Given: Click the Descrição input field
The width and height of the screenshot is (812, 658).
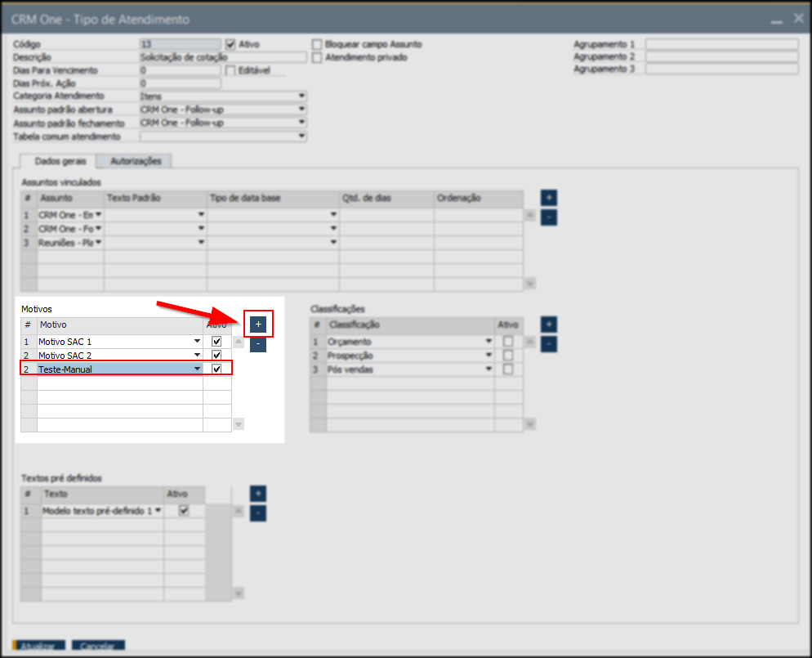Looking at the screenshot, I should click(222, 57).
